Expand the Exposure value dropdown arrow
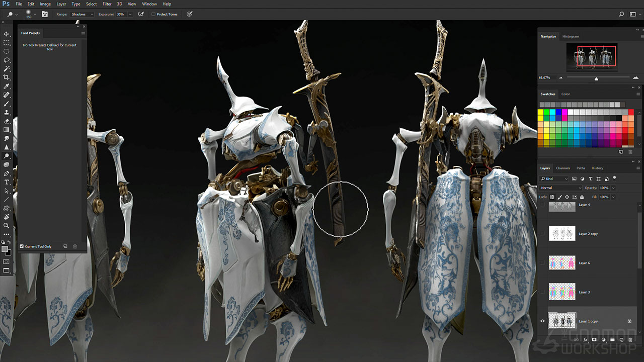Viewport: 644px width, 362px height. point(130,14)
